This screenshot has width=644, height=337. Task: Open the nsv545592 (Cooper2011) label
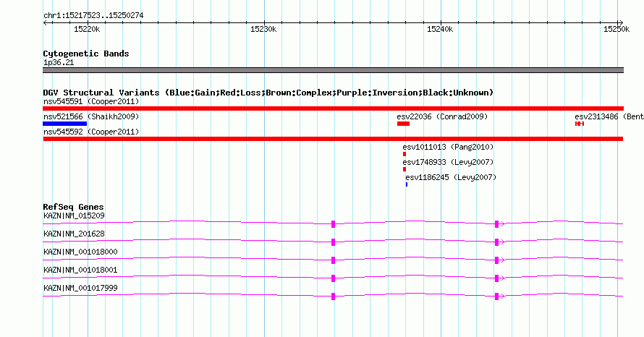(x=91, y=132)
